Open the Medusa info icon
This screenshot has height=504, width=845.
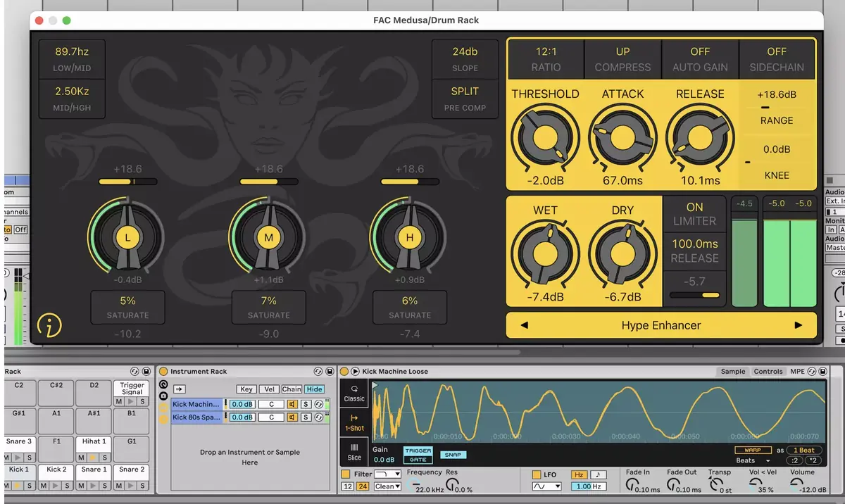tap(49, 325)
